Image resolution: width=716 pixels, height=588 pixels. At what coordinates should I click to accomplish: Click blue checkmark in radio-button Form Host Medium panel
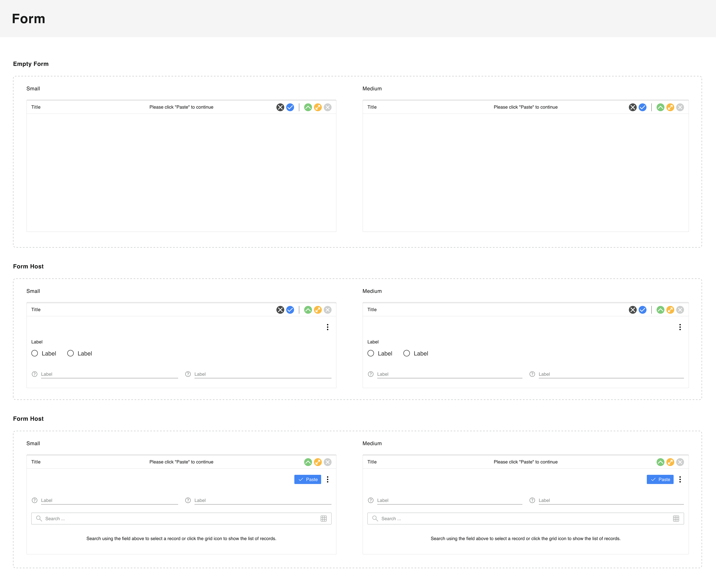point(642,310)
